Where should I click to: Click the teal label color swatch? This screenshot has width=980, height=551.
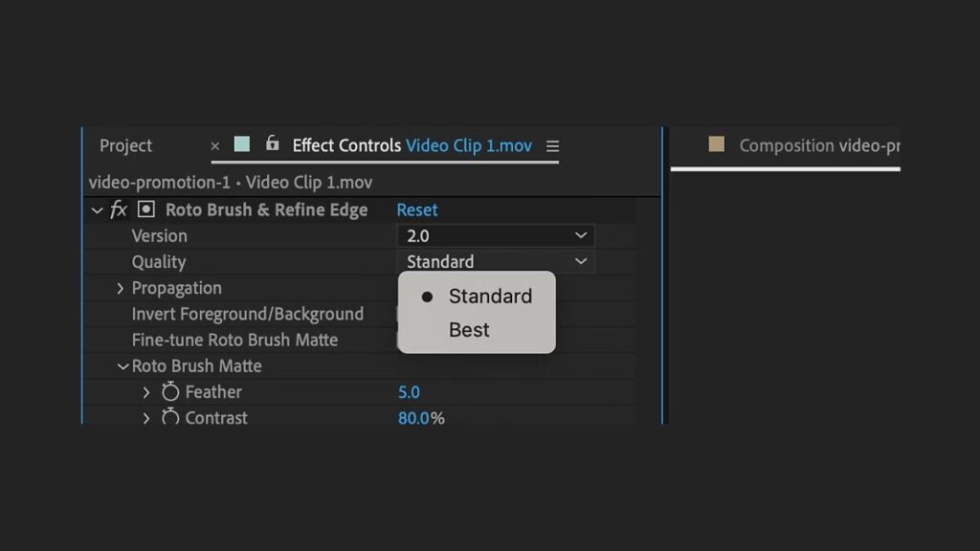click(x=242, y=144)
